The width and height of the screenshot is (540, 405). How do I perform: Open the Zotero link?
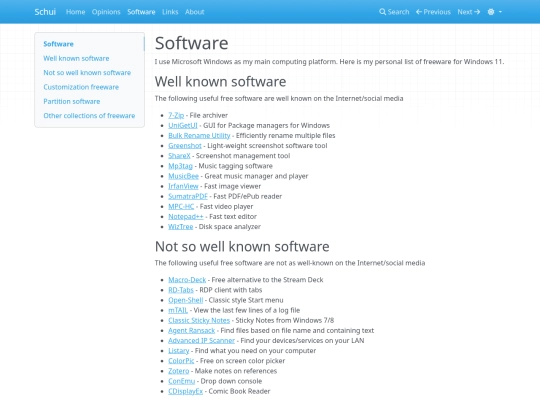[179, 371]
